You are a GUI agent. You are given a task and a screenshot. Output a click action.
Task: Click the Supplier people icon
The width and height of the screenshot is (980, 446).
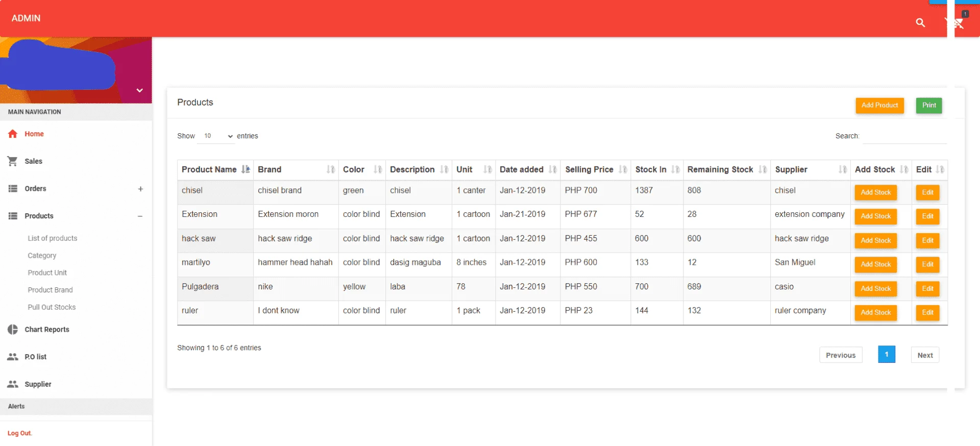tap(13, 384)
